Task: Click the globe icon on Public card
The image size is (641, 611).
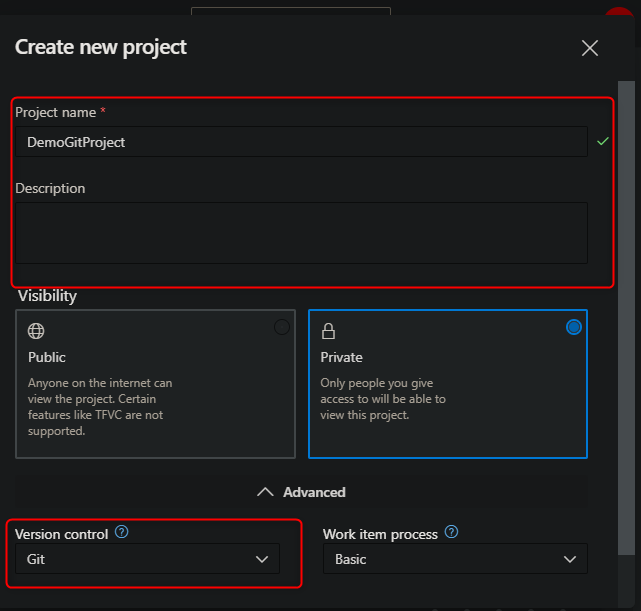Action: tap(36, 332)
